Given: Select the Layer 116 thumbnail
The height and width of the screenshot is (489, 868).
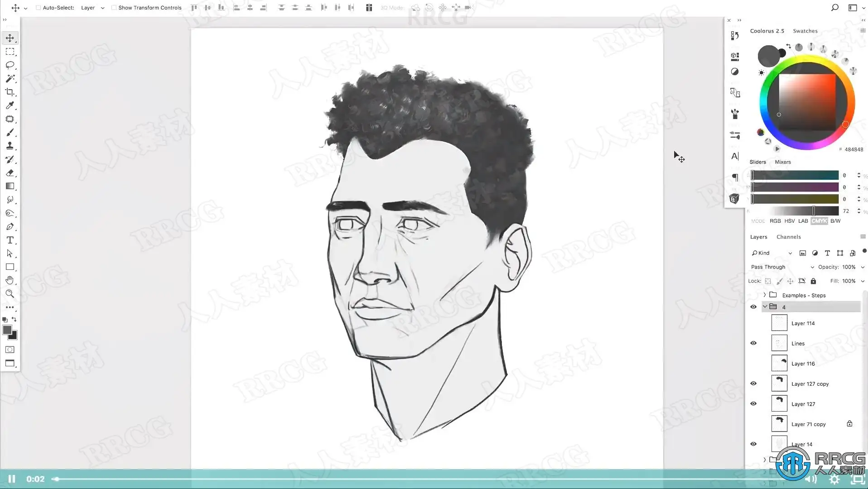Looking at the screenshot, I should pos(779,363).
